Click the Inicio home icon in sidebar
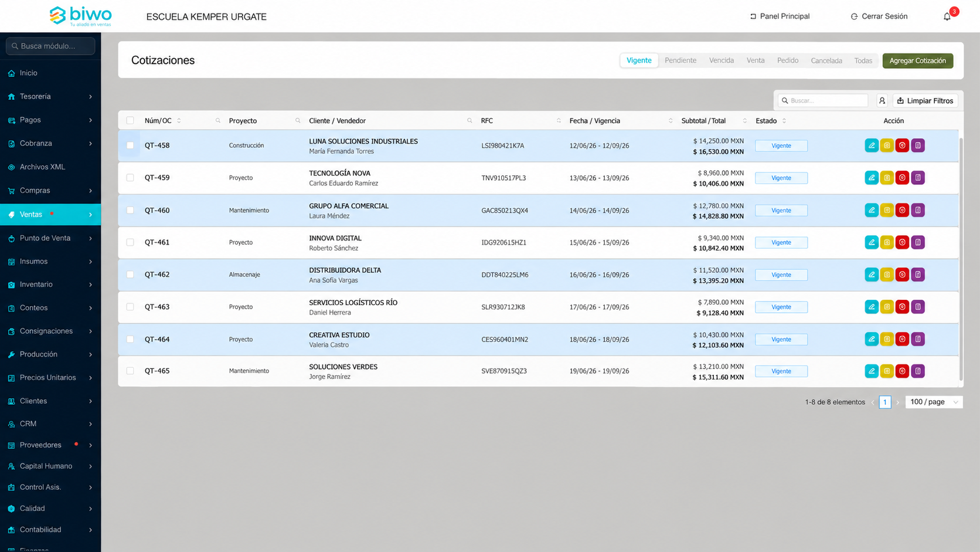Image resolution: width=980 pixels, height=552 pixels. pyautogui.click(x=11, y=73)
